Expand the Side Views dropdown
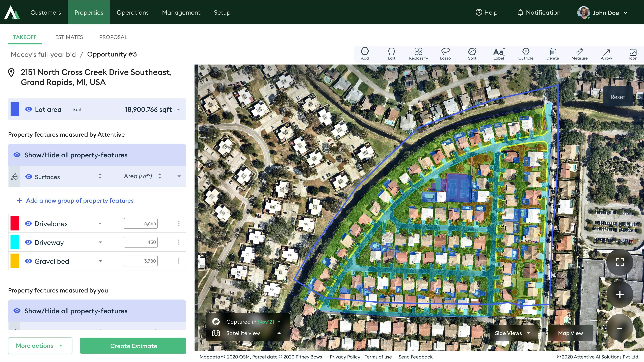 click(513, 333)
